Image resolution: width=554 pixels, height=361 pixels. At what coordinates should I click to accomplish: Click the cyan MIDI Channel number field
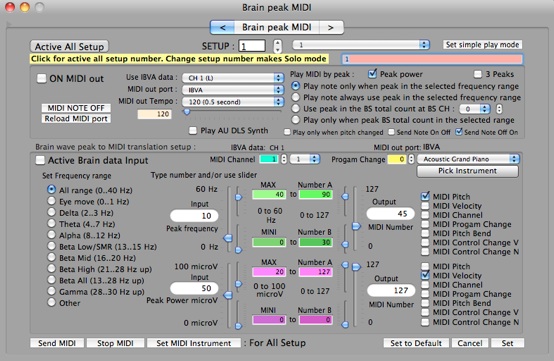269,159
